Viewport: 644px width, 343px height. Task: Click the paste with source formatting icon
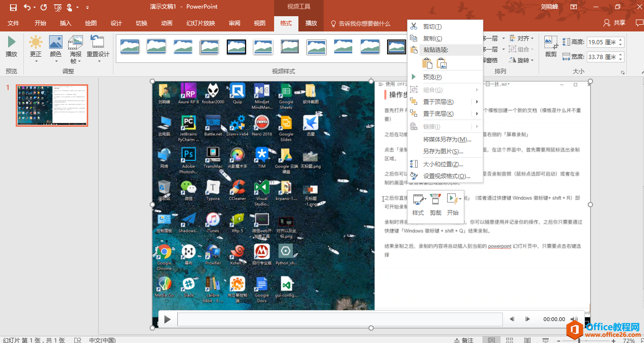click(428, 63)
